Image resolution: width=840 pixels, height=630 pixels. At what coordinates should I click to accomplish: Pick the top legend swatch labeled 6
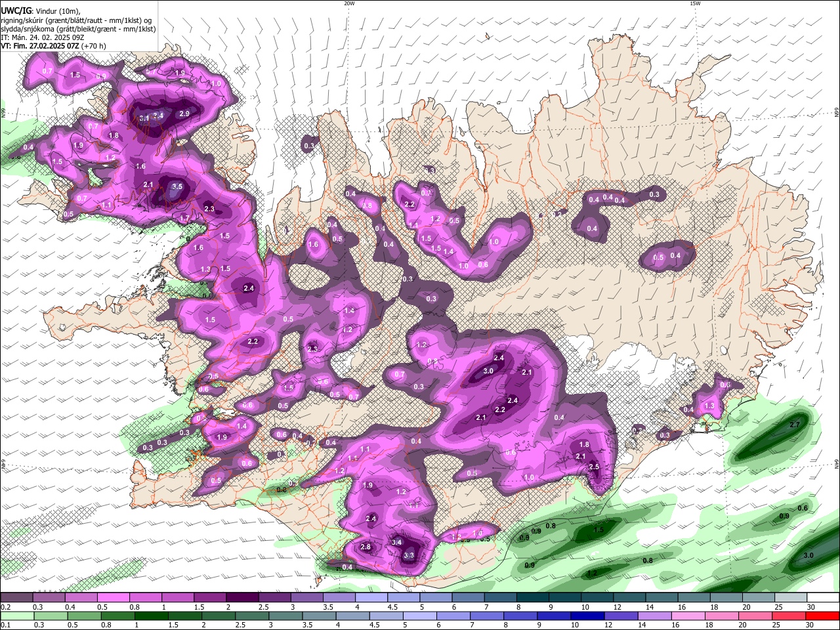tap(468, 598)
